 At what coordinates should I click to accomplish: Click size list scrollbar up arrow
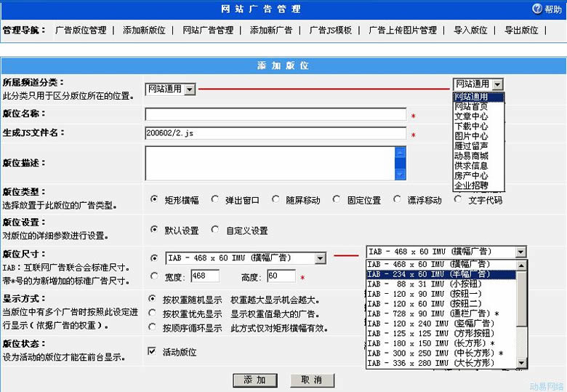[521, 265]
